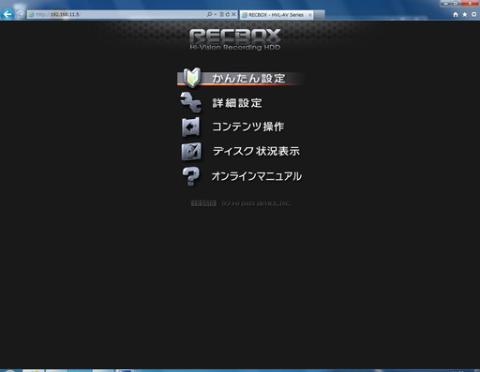
Task: Click the beginner mark icon beside かんたん設定
Action: [191, 78]
